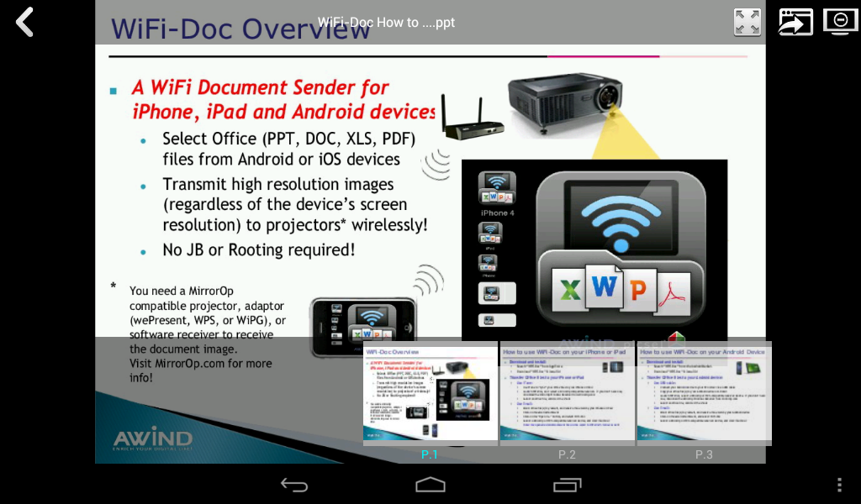Open the Android Device how-to thumbnail
The image size is (861, 504).
tap(704, 392)
